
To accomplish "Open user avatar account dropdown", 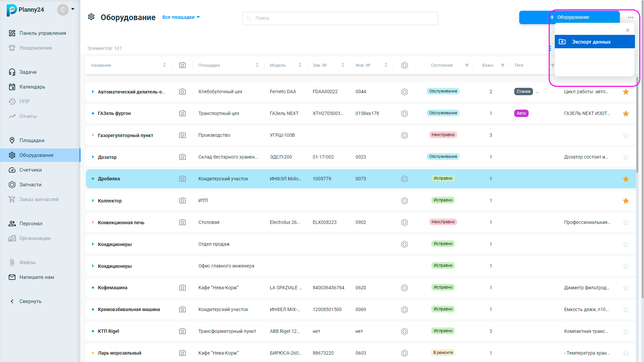I will pos(66,10).
